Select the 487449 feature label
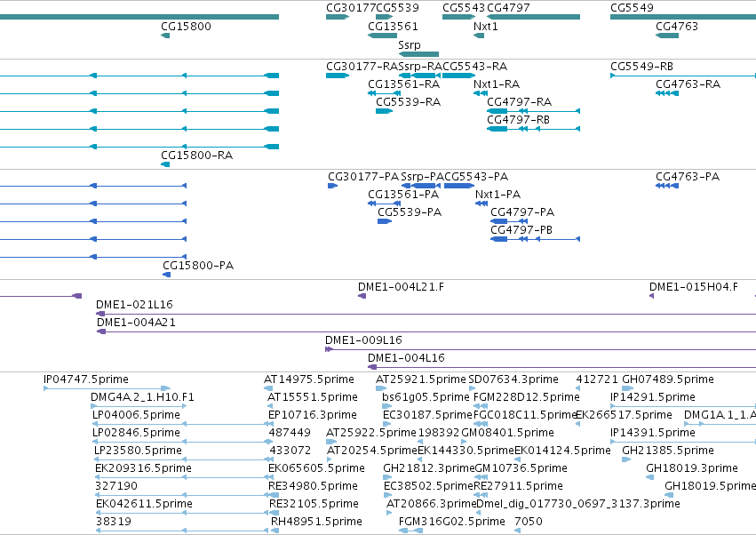Viewport: 756px width, 535px height. 290,433
